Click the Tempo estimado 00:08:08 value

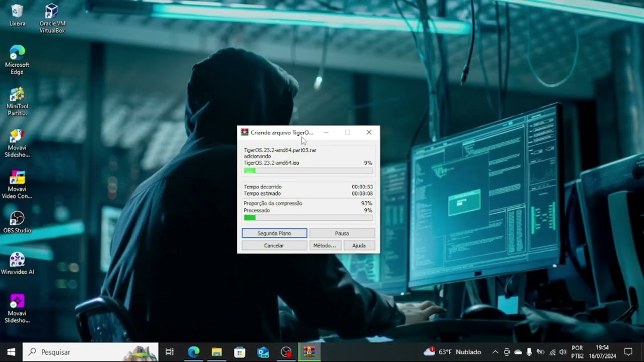click(362, 193)
